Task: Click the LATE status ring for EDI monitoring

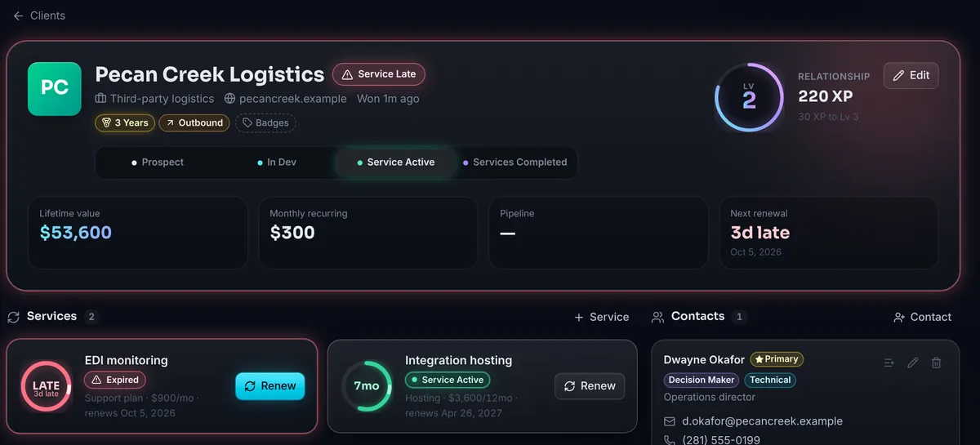Action: [46, 386]
